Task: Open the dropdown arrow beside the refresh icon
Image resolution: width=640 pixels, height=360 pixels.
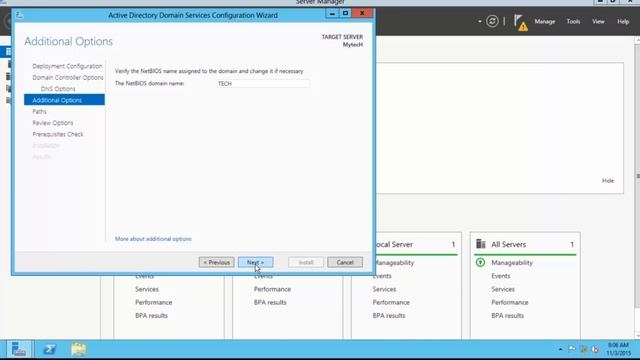Action: pos(480,21)
